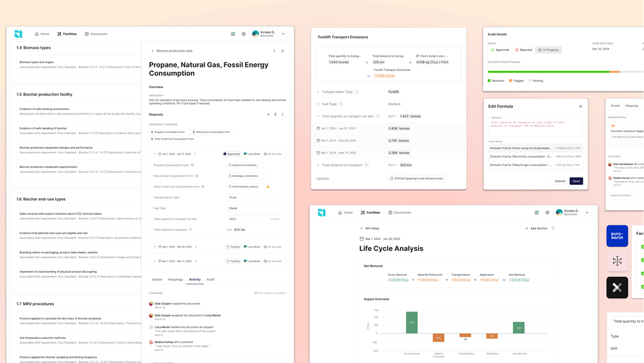Open settings gear in the Life Cycle Analysis window

click(548, 213)
